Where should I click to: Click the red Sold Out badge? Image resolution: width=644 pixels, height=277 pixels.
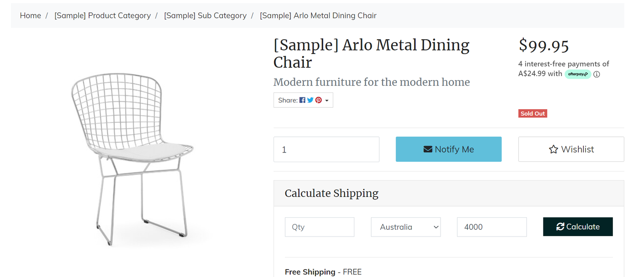coord(533,114)
